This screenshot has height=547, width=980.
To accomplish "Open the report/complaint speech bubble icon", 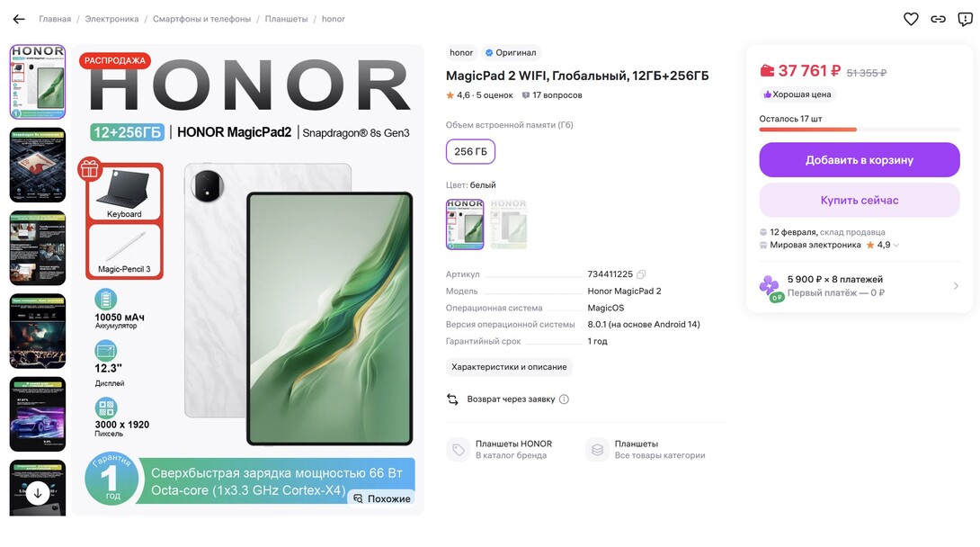I will coord(965,20).
